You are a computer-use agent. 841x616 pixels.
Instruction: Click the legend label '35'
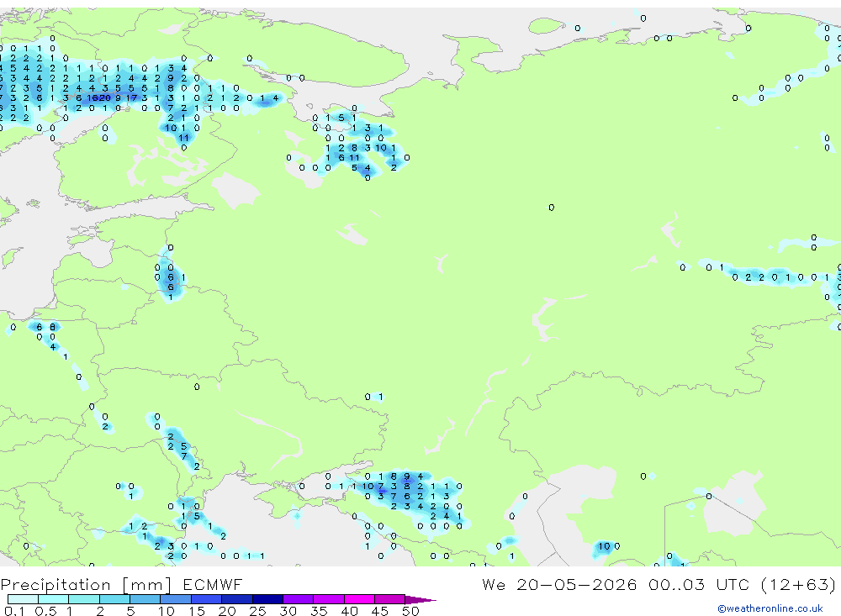[x=319, y=611]
